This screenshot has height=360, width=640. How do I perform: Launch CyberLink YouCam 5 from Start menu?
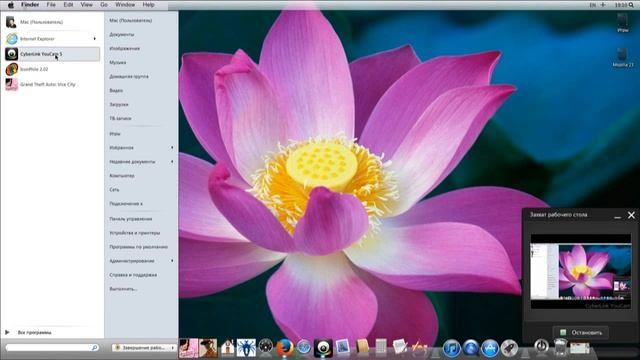click(x=52, y=54)
